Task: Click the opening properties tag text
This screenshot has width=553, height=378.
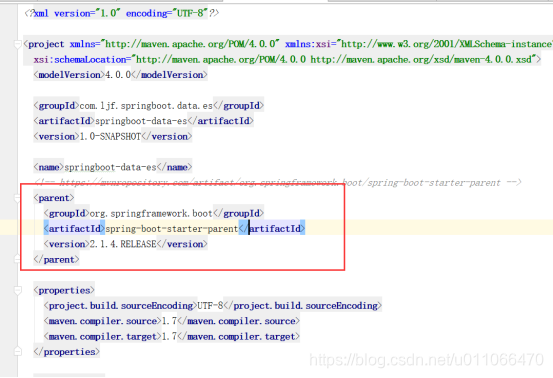Action: tap(64, 290)
